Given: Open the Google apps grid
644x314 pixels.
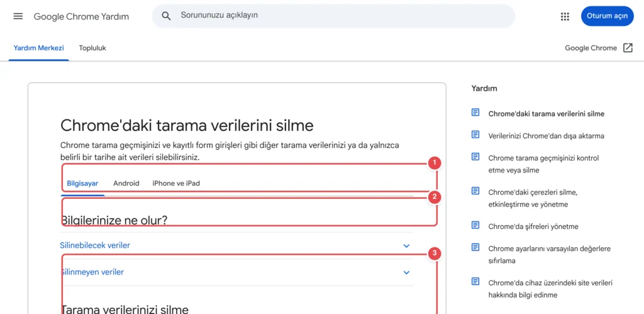Looking at the screenshot, I should click(565, 16).
